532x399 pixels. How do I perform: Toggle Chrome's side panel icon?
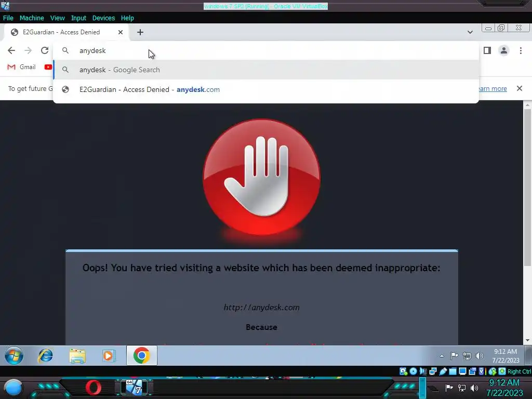click(x=487, y=50)
